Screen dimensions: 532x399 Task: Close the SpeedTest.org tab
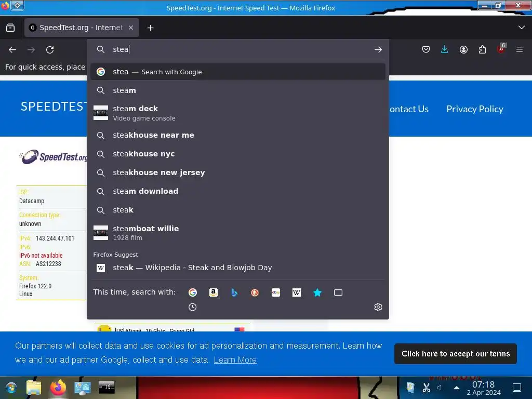tap(131, 28)
